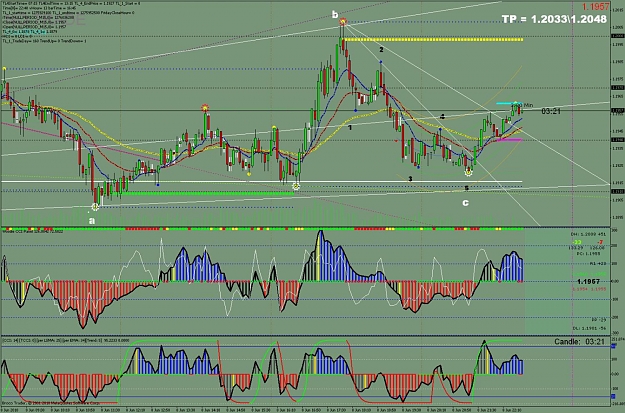Click the red 1.1957 price label
This screenshot has height=413, width=625.
[x=596, y=6]
